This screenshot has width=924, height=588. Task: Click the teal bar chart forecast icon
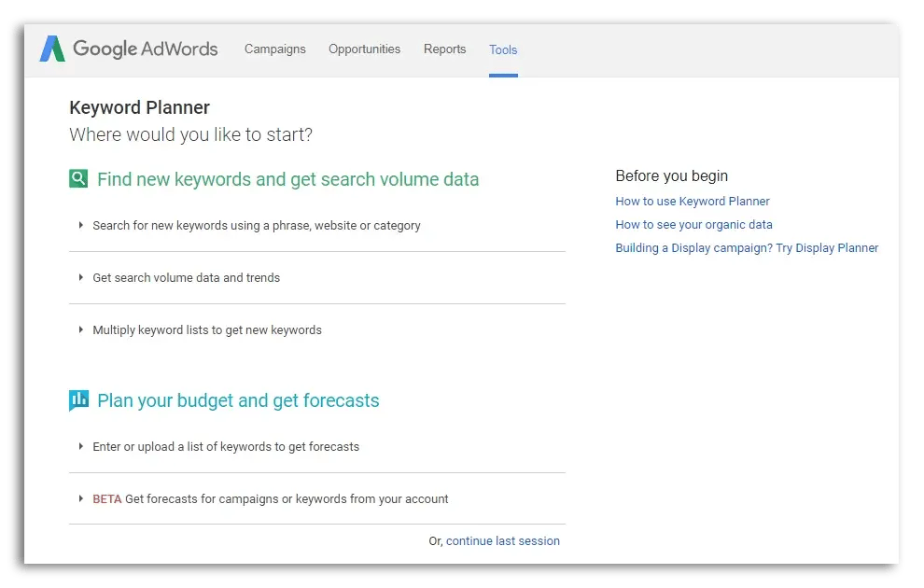[x=78, y=399]
